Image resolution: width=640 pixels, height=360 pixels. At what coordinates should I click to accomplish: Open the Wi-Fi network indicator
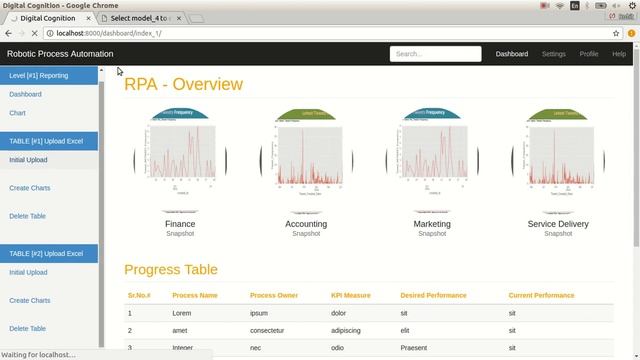pos(560,6)
